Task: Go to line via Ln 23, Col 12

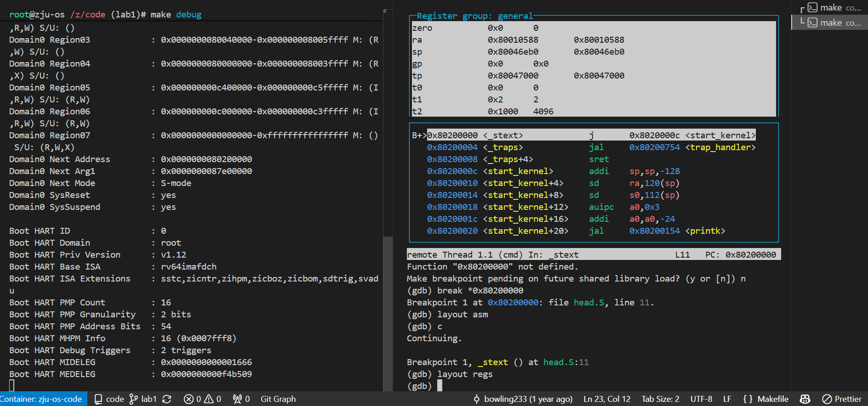Action: pyautogui.click(x=607, y=399)
